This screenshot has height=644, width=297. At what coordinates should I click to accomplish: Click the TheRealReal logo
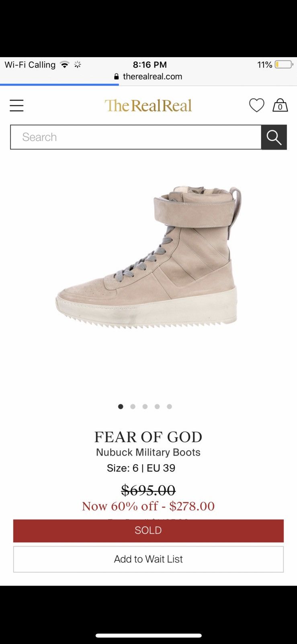(x=148, y=105)
